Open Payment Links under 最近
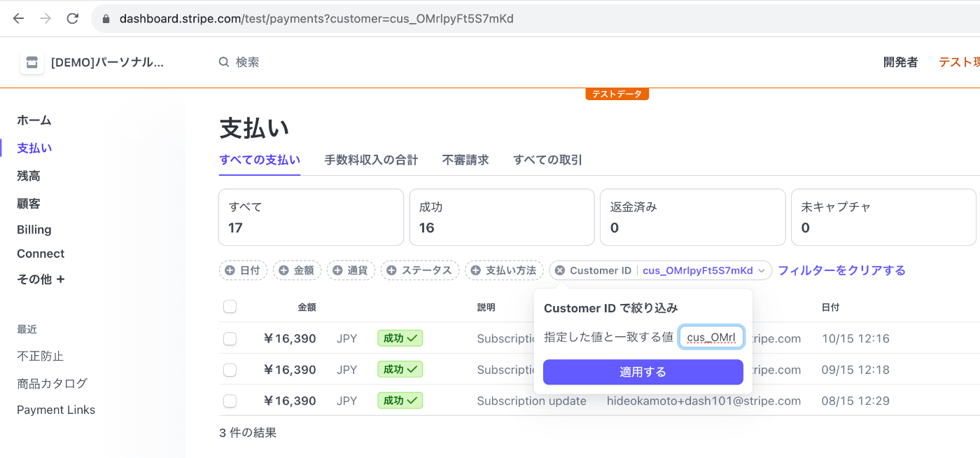This screenshot has width=980, height=458. (x=56, y=410)
